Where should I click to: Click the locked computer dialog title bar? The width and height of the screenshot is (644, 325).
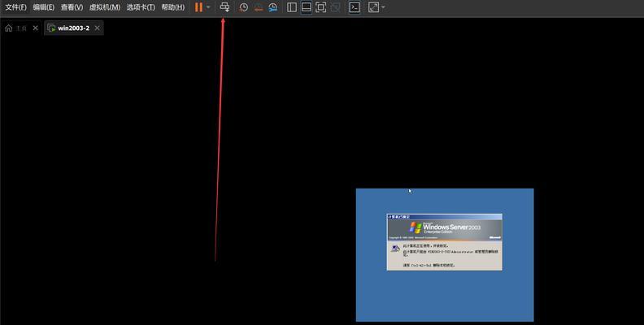click(x=445, y=217)
